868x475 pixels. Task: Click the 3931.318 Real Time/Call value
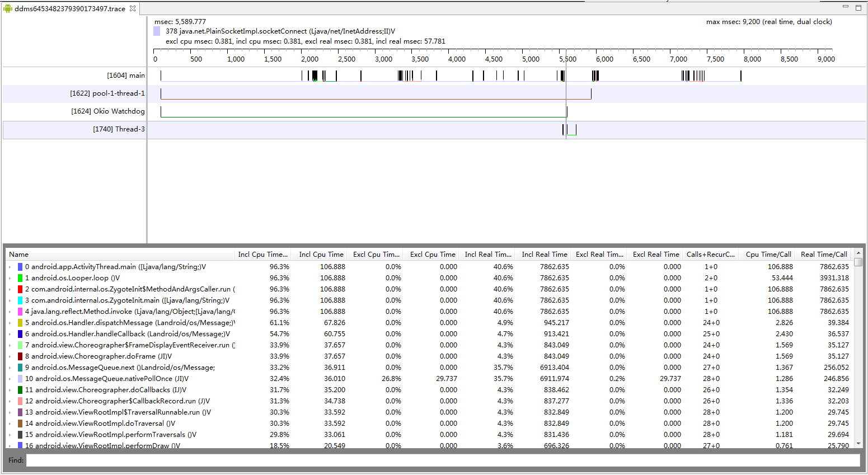pos(834,278)
